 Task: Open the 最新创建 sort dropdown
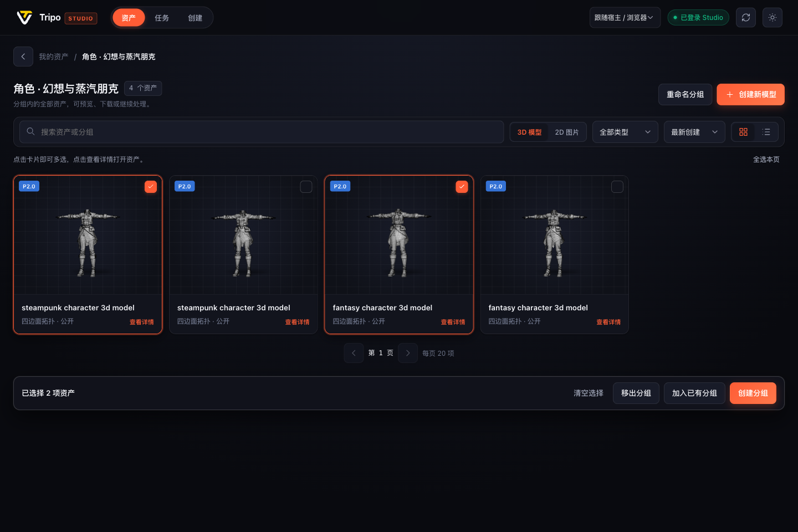[694, 132]
